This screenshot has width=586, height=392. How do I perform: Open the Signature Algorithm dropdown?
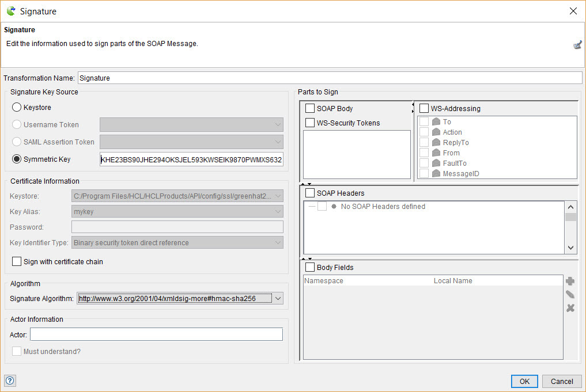[x=278, y=298]
